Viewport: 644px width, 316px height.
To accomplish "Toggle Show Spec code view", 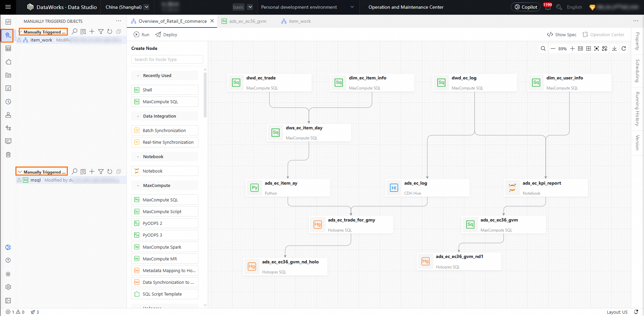I will click(561, 35).
